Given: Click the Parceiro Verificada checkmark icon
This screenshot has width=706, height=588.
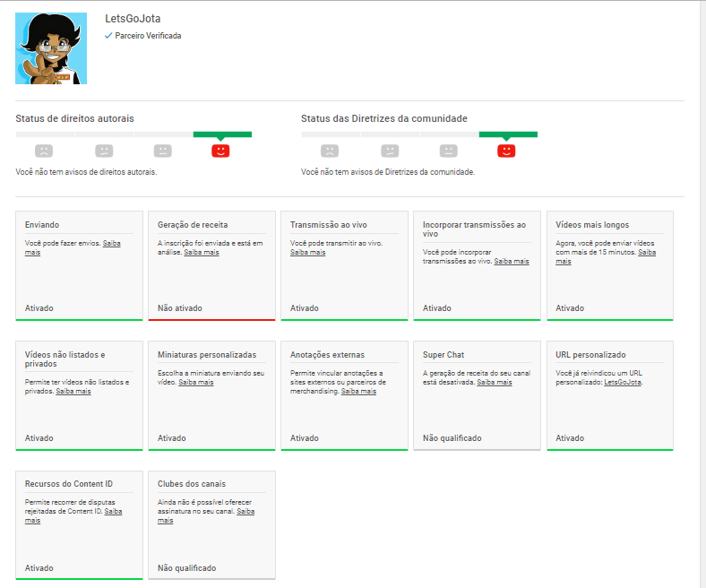Looking at the screenshot, I should click(x=108, y=36).
